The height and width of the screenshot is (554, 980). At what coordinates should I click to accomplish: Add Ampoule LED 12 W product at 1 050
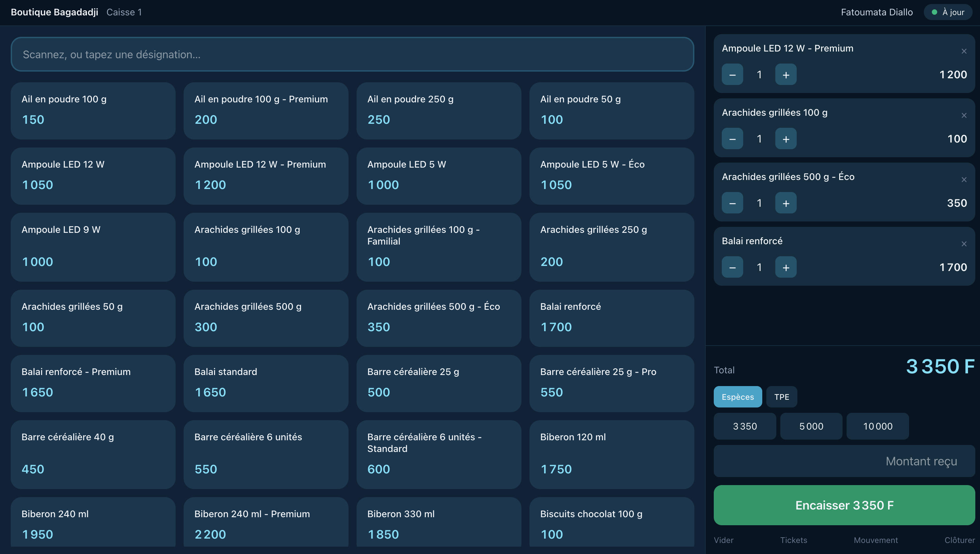(93, 176)
